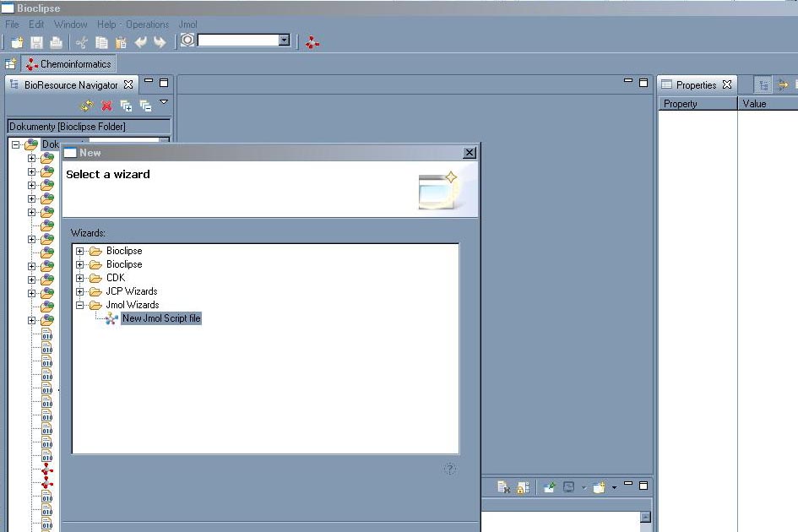Screen dimensions: 798x532
Task: Click the Copy toolbar icon
Action: [x=101, y=43]
